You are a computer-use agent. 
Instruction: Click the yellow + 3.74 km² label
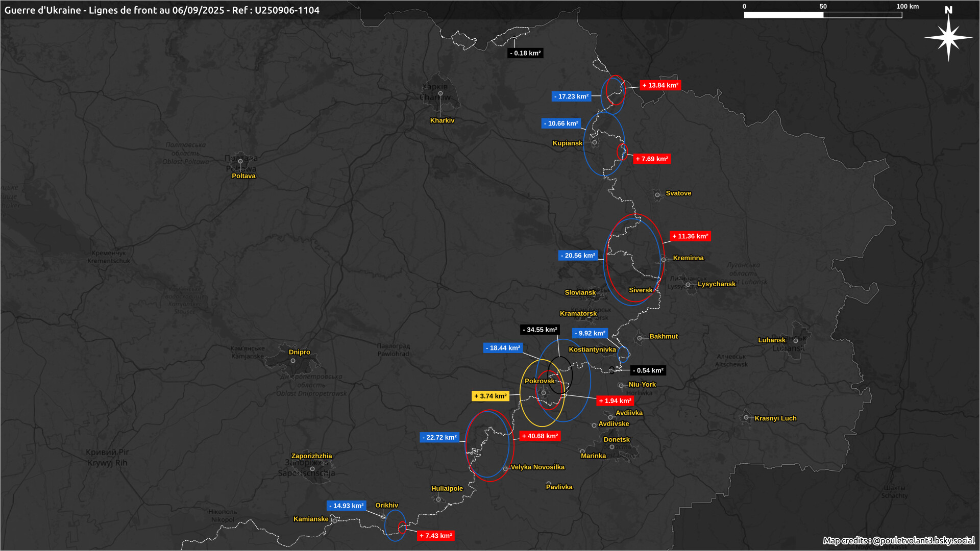(491, 396)
